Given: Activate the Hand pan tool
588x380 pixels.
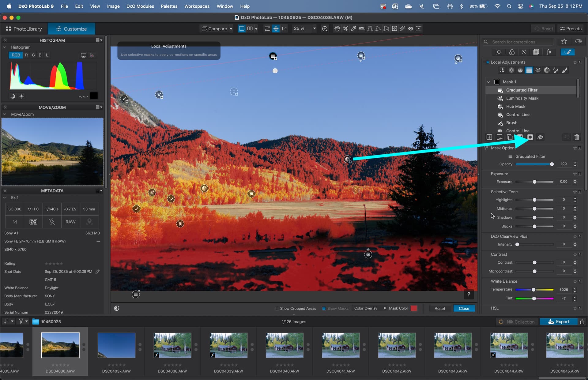Looking at the screenshot, I should [x=337, y=28].
